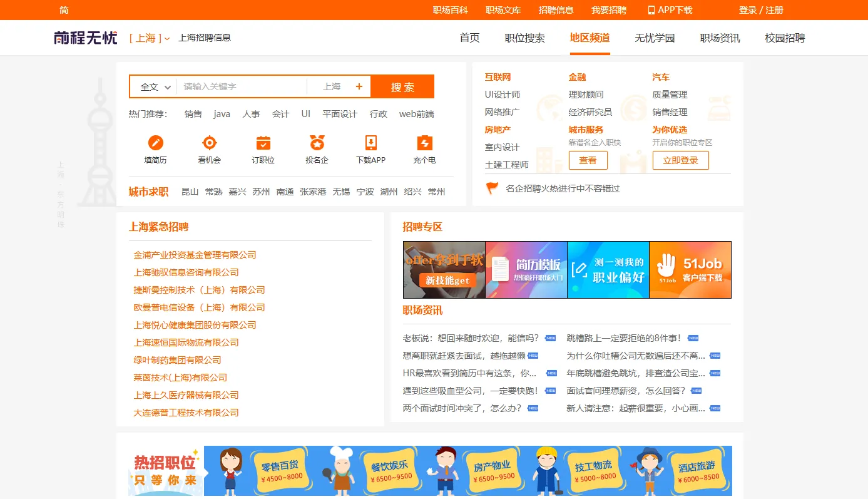Open the offer拿到手软 新技能get banner
The width and height of the screenshot is (868, 499).
(x=444, y=270)
